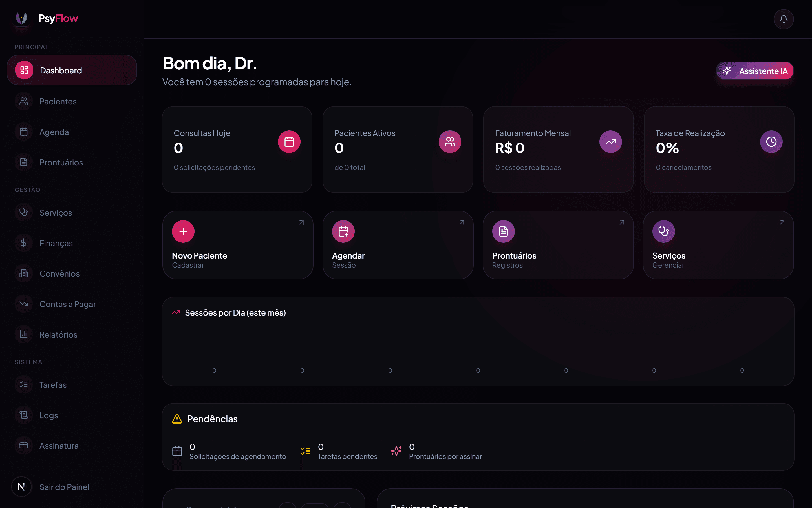Click the Serviços stethoscope icon in sidebar
The width and height of the screenshot is (812, 508).
click(23, 212)
